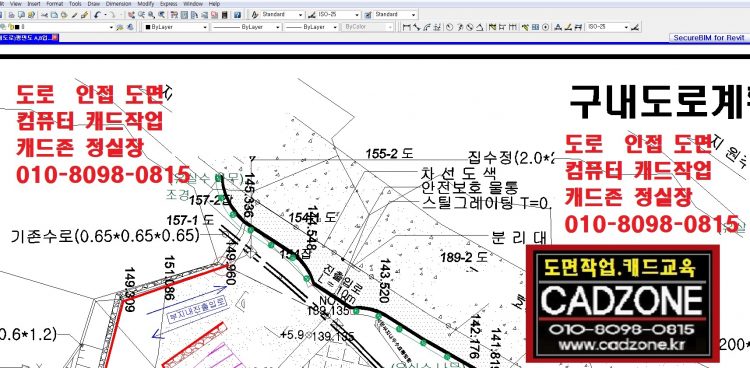Screen dimensions: 750x368
Task: Activate the Zoom Window tool
Action: click(x=151, y=15)
